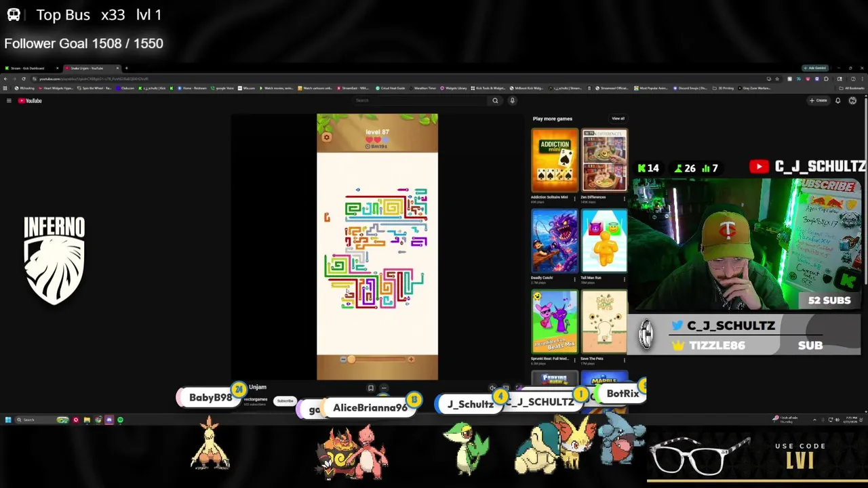This screenshot has height=488, width=868.
Task: Open the Windows Start button
Action: 8,420
